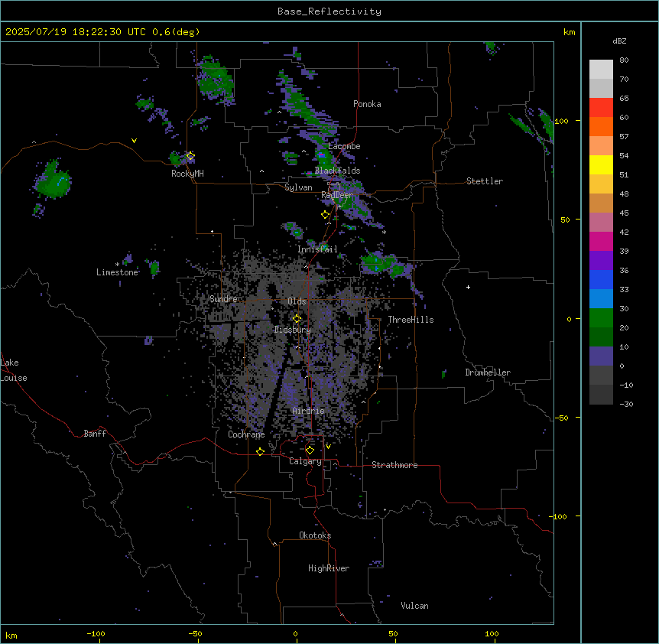Click the Olds town label
This screenshot has width=659, height=644.
[297, 301]
